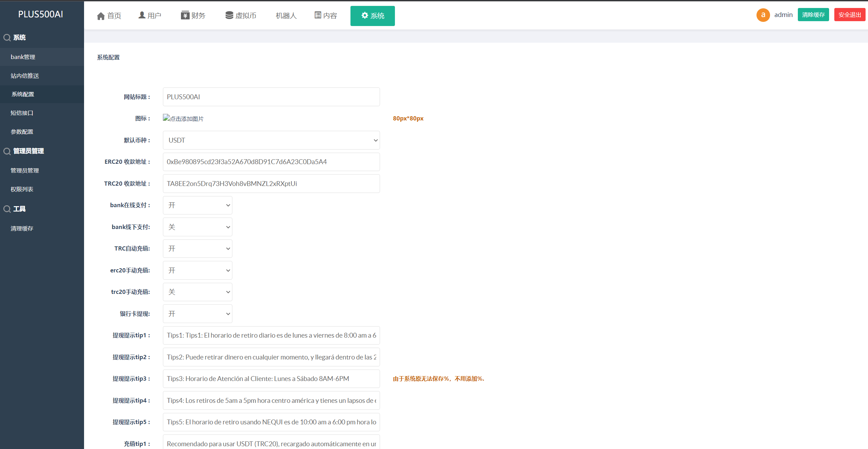Image resolution: width=868 pixels, height=449 pixels.
Task: Click into the ERC20 收款地址 field
Action: pyautogui.click(x=271, y=162)
